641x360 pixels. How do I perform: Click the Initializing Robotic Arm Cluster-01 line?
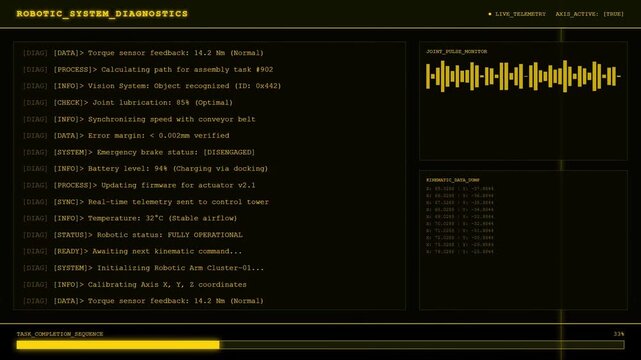tap(143, 268)
